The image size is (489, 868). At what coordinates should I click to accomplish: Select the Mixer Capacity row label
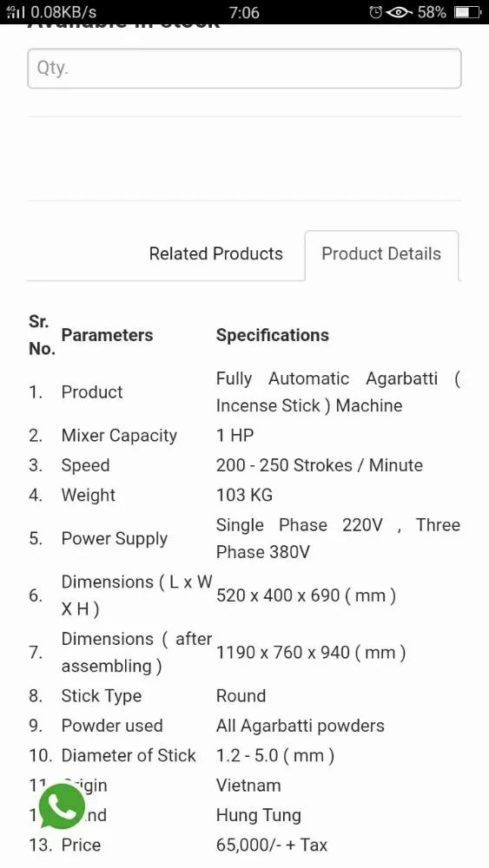pos(119,436)
